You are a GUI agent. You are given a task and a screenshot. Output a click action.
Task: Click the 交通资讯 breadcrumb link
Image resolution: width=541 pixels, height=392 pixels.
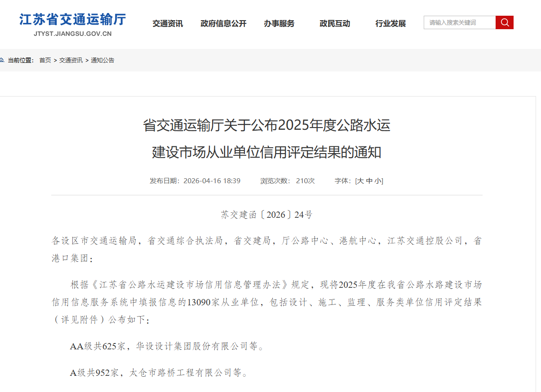pyautogui.click(x=71, y=60)
